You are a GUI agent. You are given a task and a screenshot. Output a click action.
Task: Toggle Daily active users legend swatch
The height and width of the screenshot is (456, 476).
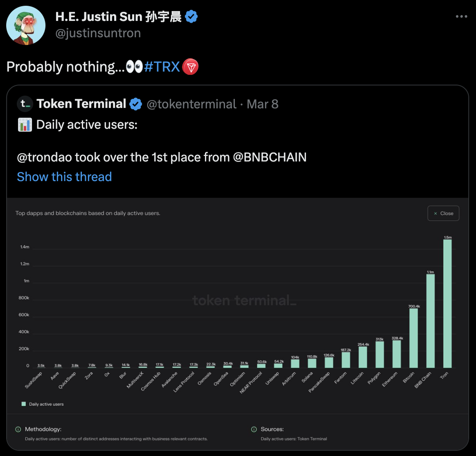coord(24,404)
